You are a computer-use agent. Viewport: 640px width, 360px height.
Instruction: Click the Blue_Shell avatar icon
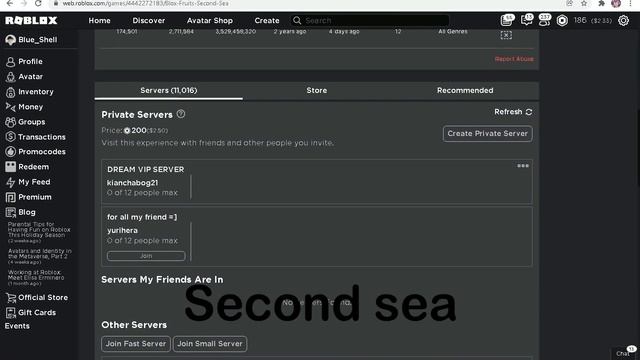click(x=11, y=40)
